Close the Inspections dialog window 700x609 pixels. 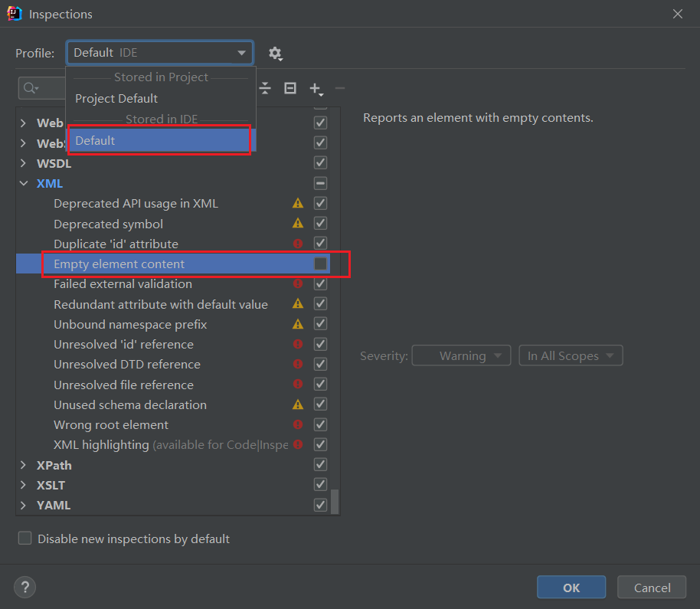(677, 14)
